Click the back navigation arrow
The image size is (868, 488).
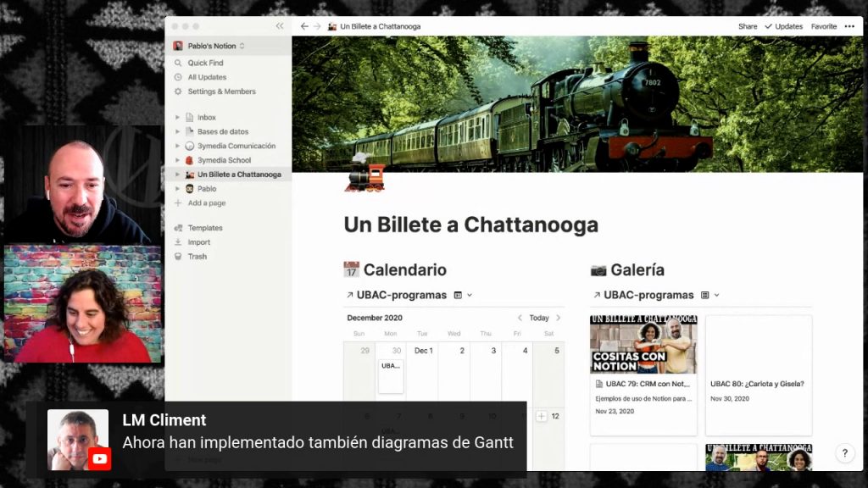point(303,26)
